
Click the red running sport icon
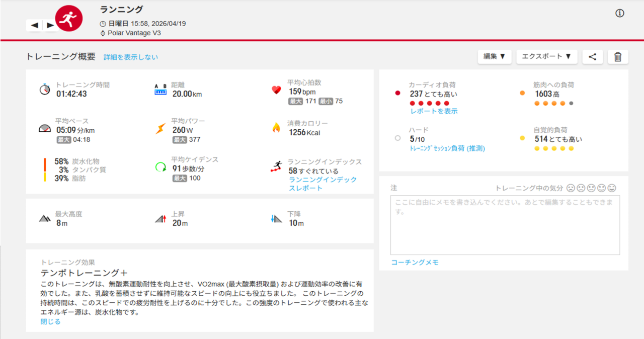(x=68, y=19)
